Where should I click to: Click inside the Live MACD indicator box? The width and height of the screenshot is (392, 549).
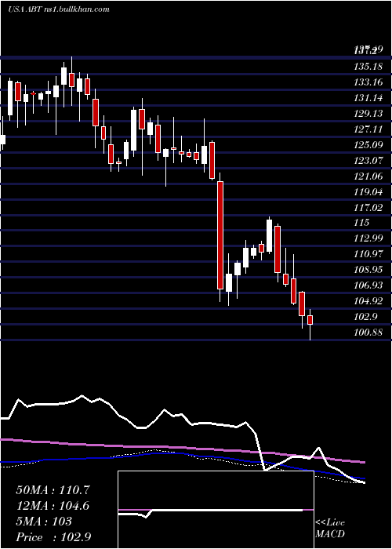216,510
